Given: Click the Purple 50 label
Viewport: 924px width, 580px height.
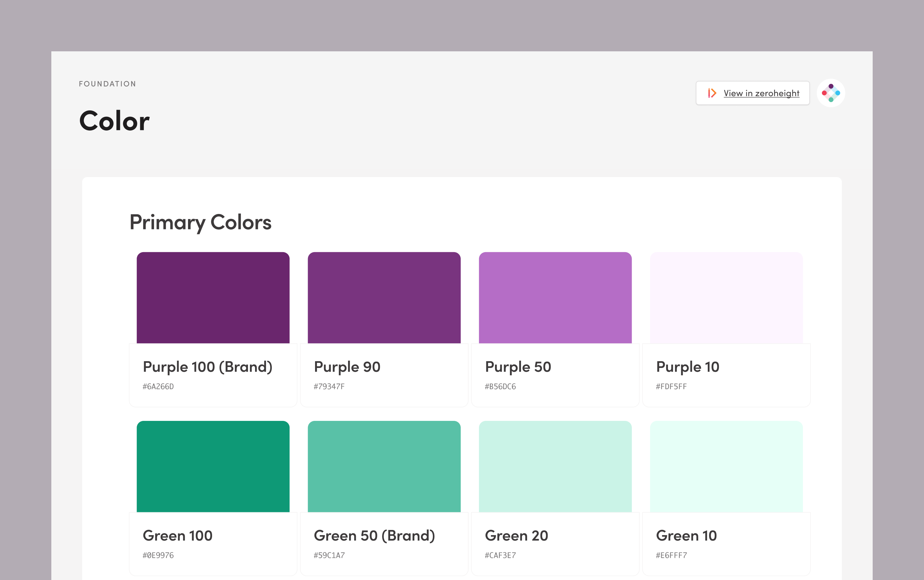Looking at the screenshot, I should [x=518, y=367].
